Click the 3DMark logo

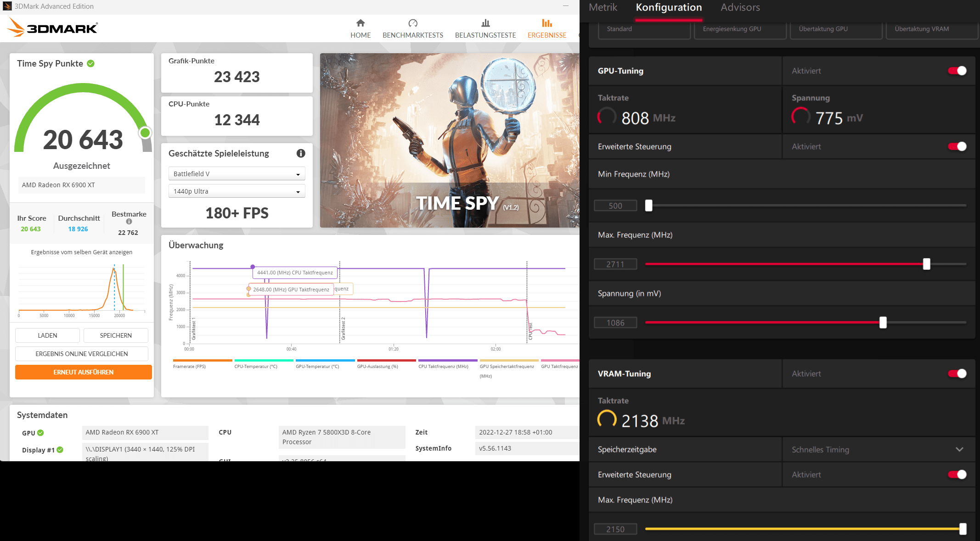click(53, 28)
